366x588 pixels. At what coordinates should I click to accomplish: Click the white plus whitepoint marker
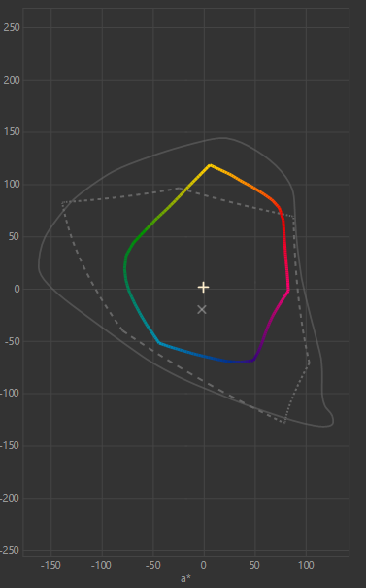204,288
